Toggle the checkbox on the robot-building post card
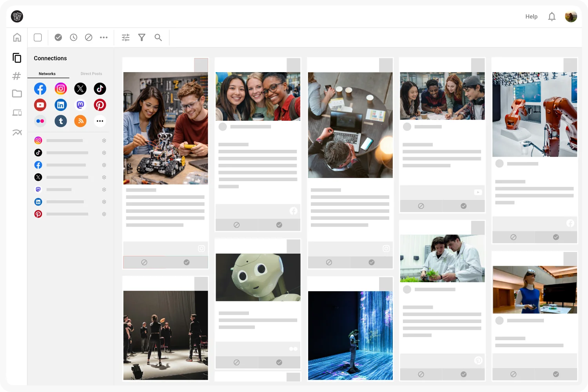The image size is (588, 392). coord(201,65)
